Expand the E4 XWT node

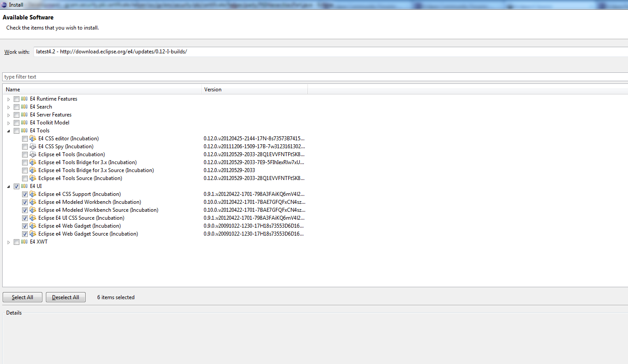click(8, 242)
